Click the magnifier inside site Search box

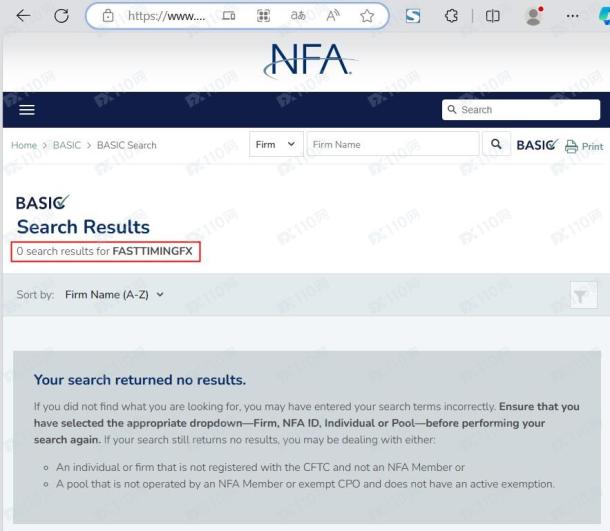point(452,109)
